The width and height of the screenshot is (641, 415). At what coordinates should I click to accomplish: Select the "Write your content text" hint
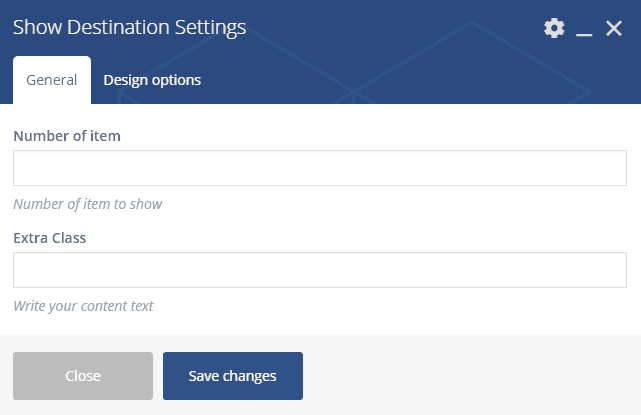tap(83, 306)
